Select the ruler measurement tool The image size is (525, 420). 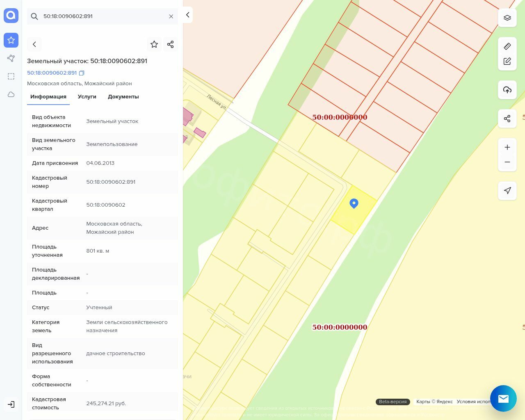coord(507,46)
